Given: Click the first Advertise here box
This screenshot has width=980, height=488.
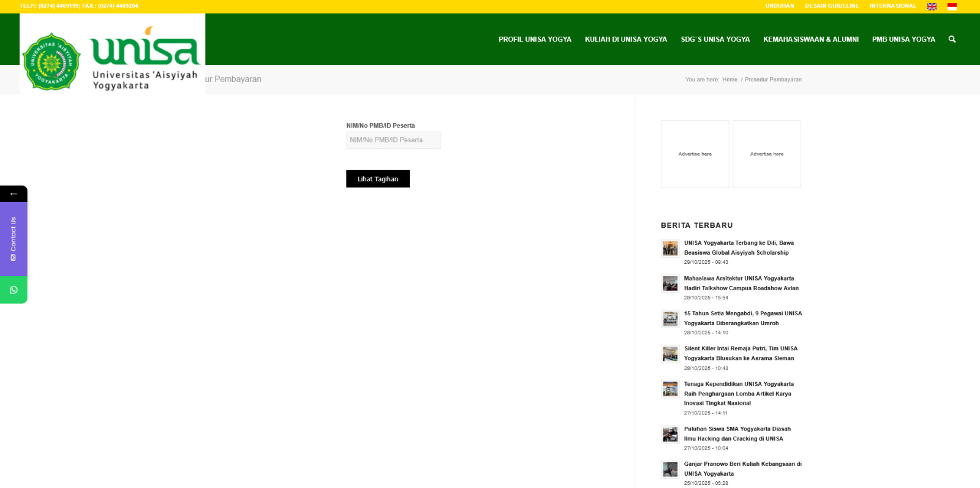Looking at the screenshot, I should [x=695, y=154].
